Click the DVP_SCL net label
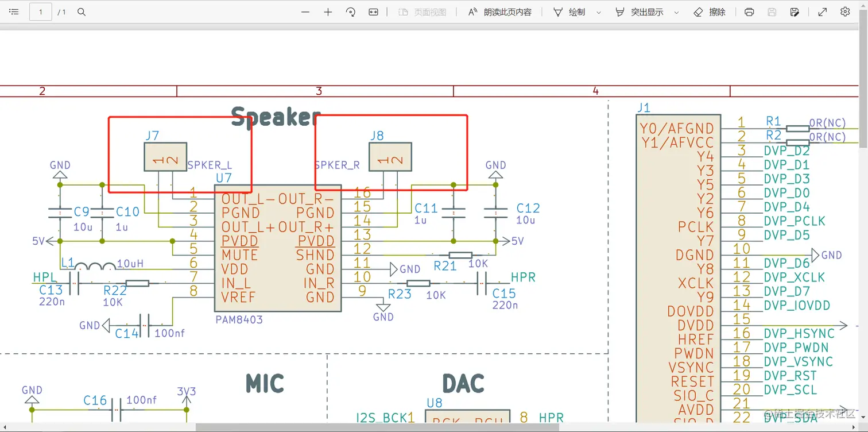The width and height of the screenshot is (868, 432). (790, 390)
